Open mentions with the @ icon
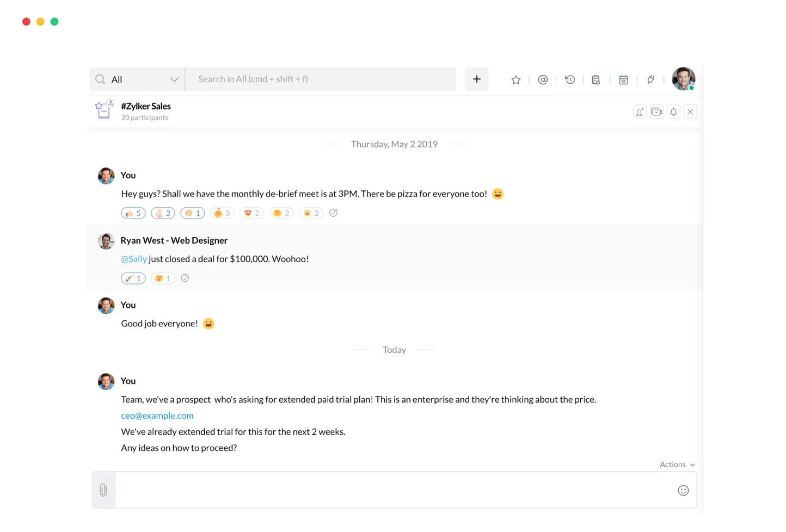 pos(543,80)
